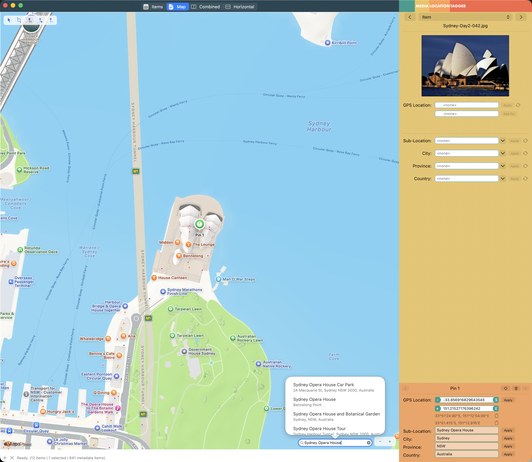This screenshot has width=532, height=462.
Task: Copy the first formatted Pin 1 coordinates
Action: pos(496,416)
